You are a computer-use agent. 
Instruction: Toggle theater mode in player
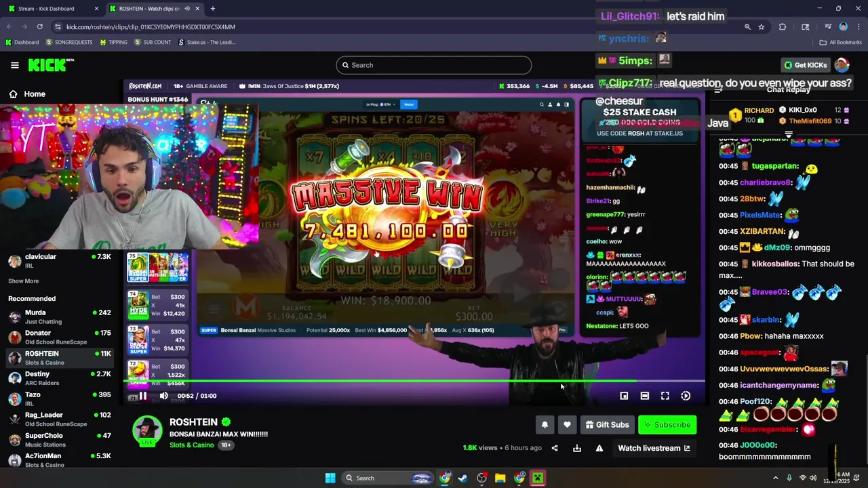(x=645, y=396)
